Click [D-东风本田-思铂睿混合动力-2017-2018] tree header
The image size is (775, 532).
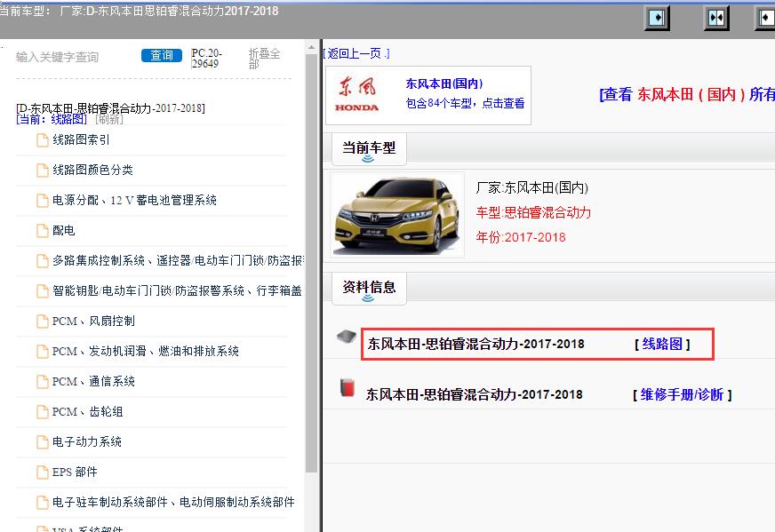pyautogui.click(x=110, y=108)
